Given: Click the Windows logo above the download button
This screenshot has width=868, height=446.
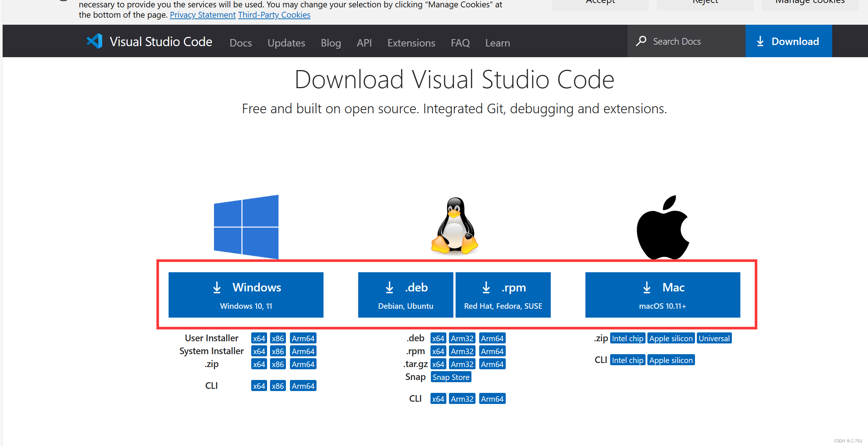Looking at the screenshot, I should pyautogui.click(x=246, y=226).
